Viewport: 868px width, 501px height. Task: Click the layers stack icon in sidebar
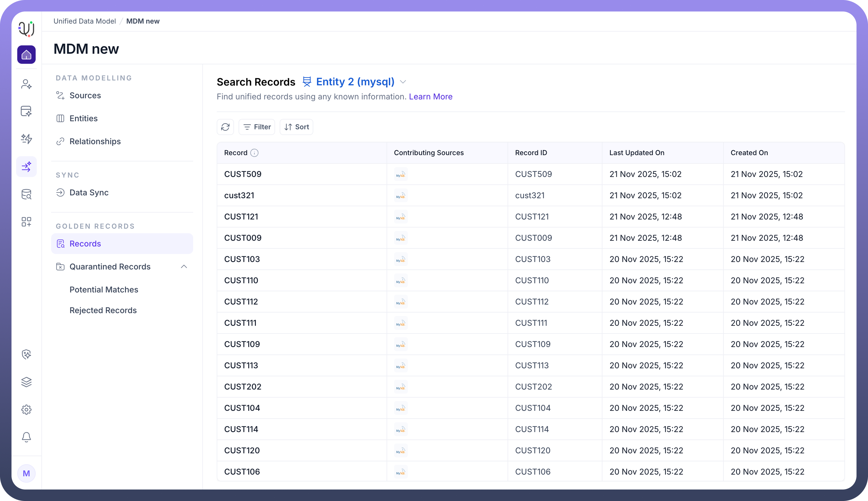[26, 382]
